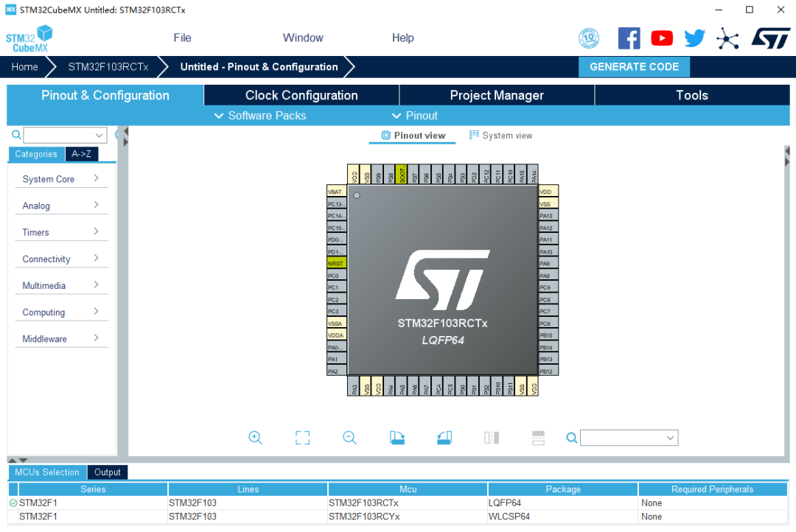
Task: Expand the Connectivity category
Action: (x=61, y=259)
